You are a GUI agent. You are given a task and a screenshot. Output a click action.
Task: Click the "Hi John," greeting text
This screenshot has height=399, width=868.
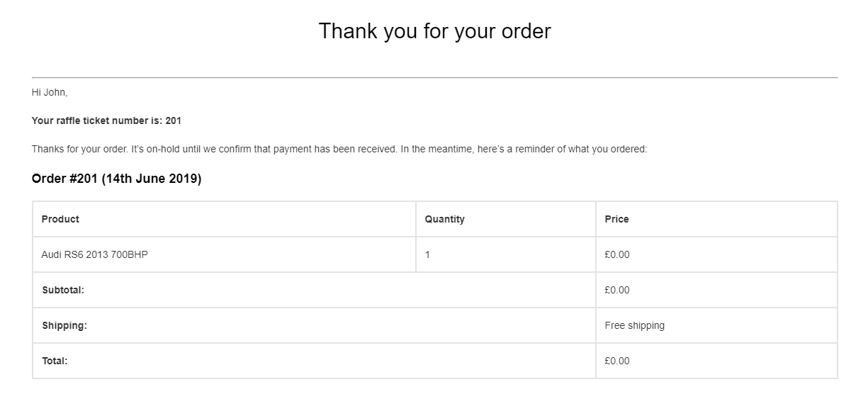click(x=50, y=92)
